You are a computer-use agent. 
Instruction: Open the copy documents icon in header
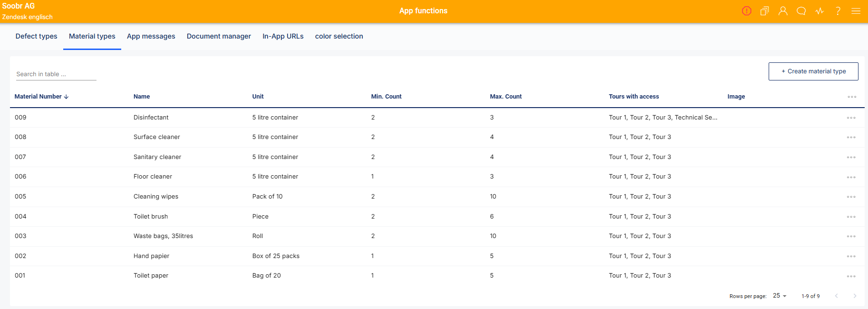(x=764, y=11)
